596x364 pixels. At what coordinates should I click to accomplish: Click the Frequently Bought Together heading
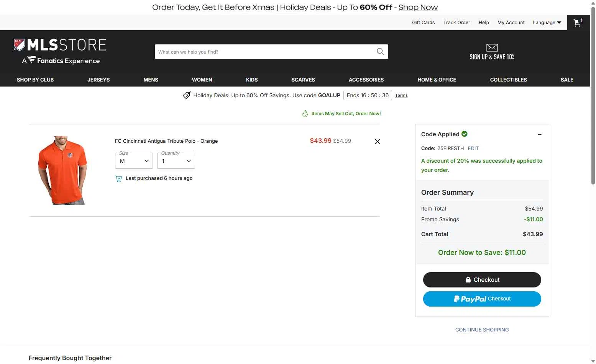coord(70,358)
